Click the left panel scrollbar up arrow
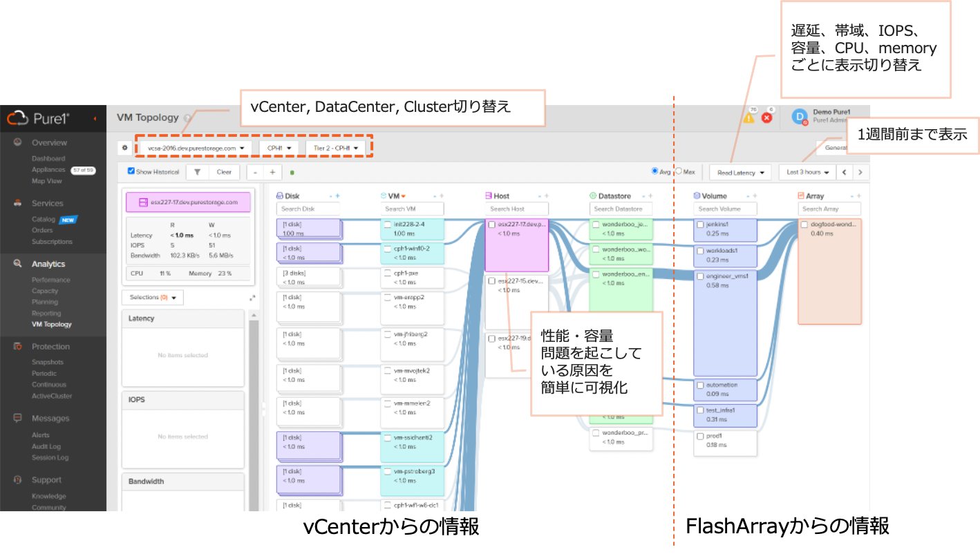Screen dimensions: 980x554 [254, 315]
